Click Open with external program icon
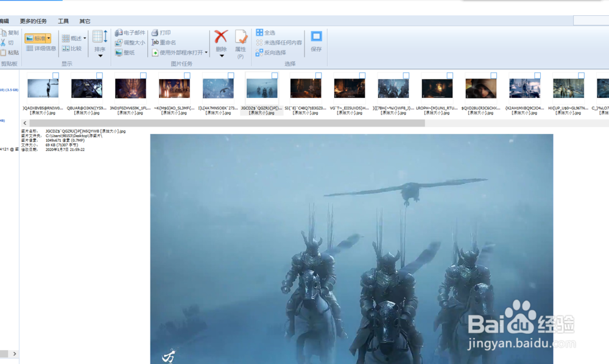 pyautogui.click(x=155, y=52)
